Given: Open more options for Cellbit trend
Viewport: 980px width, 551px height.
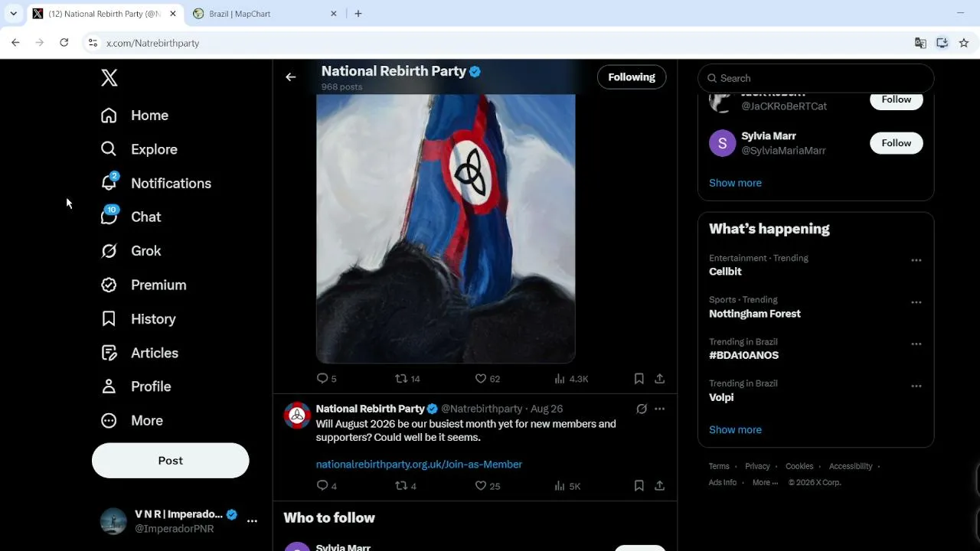Looking at the screenshot, I should click(x=916, y=261).
